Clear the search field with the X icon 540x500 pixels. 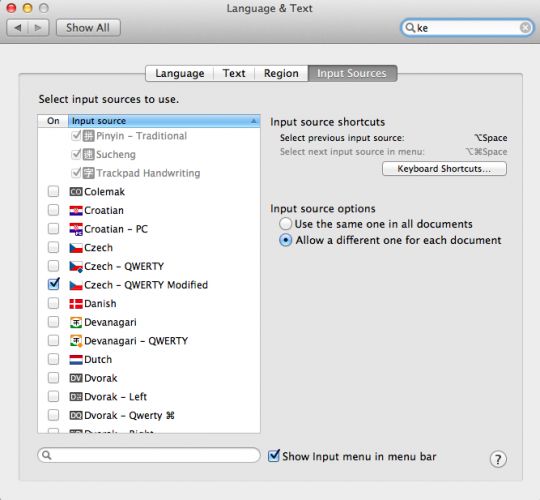pyautogui.click(x=525, y=28)
